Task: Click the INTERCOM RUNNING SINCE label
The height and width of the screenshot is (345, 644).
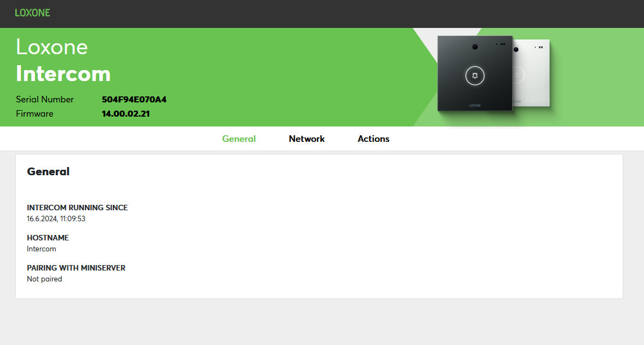Action: tap(77, 208)
